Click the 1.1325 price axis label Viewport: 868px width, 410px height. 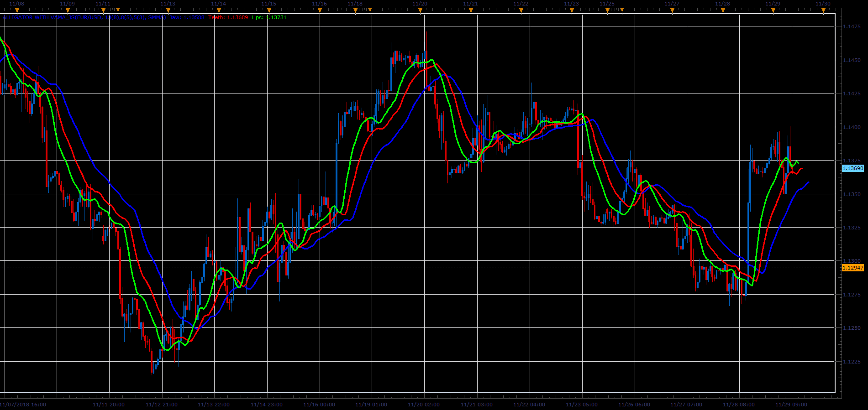click(852, 228)
